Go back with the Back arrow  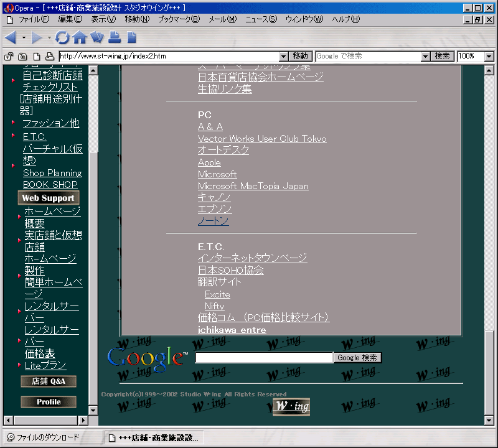(11, 38)
